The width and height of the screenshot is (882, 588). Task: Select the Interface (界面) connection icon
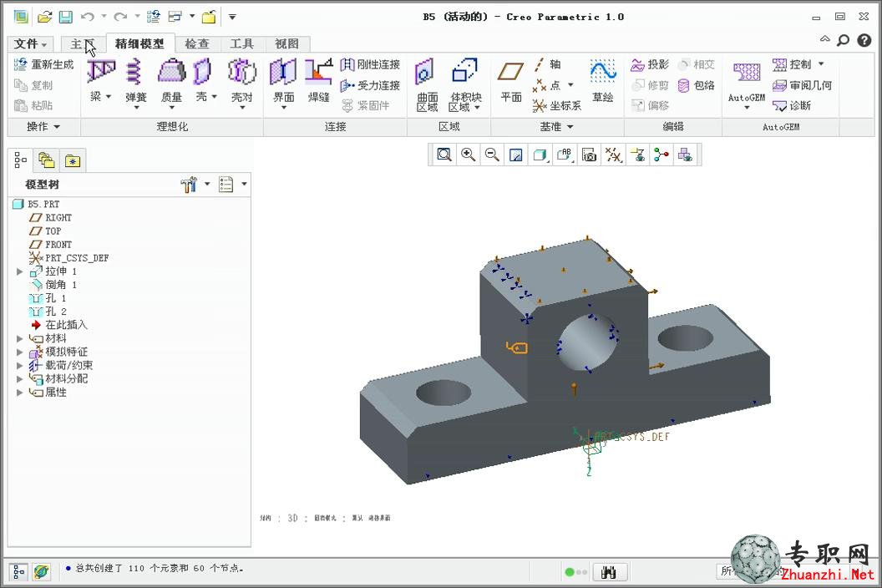click(283, 72)
